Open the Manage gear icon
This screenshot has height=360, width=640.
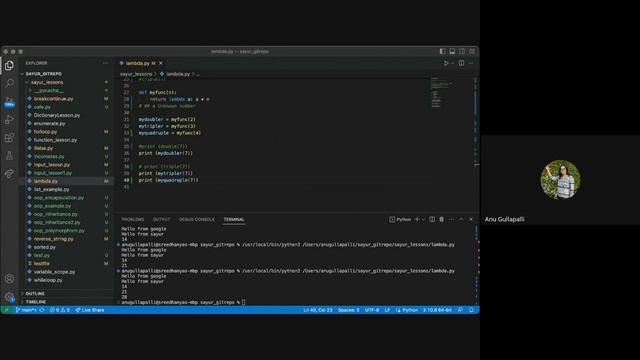pyautogui.click(x=9, y=297)
